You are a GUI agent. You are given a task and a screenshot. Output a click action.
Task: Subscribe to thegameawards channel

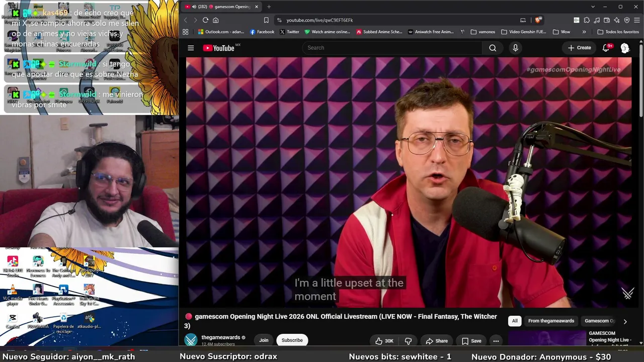tap(292, 340)
